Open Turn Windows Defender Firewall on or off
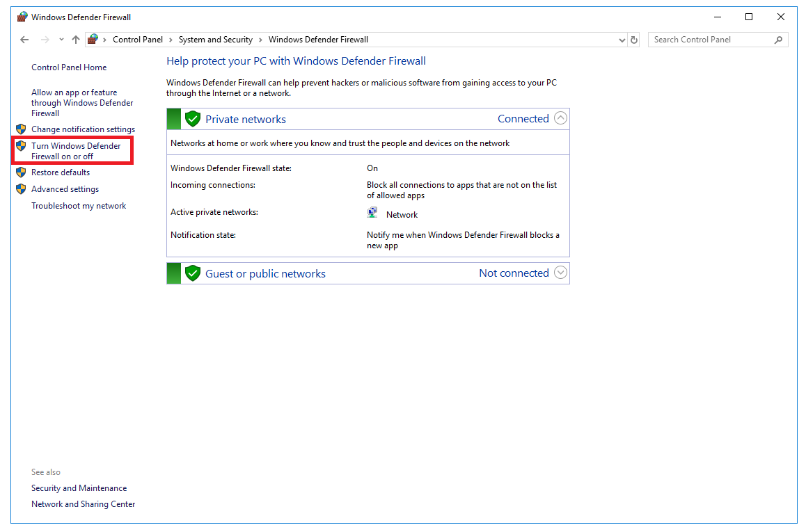This screenshot has height=532, width=806. [76, 151]
